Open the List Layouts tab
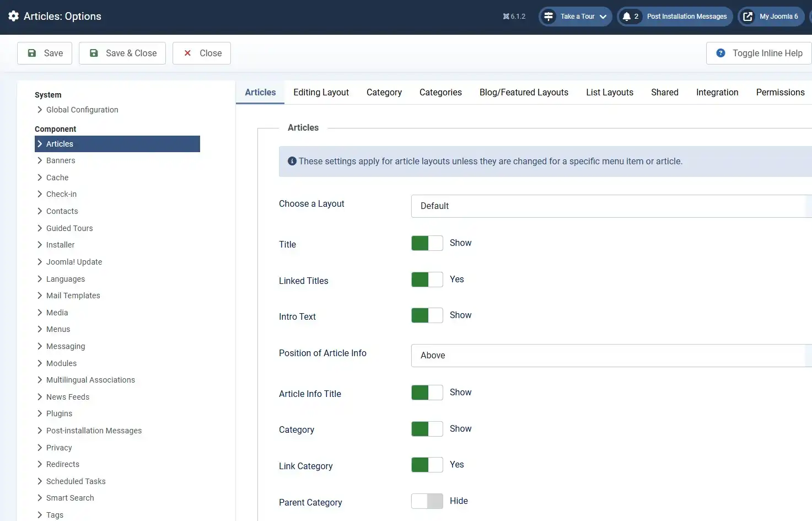Viewport: 812px width, 521px height. point(610,93)
